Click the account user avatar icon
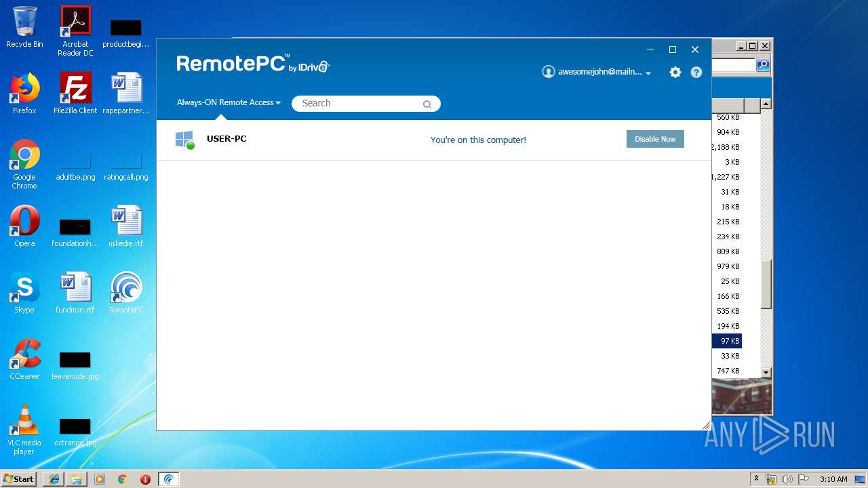The height and width of the screenshot is (488, 868). pos(549,72)
